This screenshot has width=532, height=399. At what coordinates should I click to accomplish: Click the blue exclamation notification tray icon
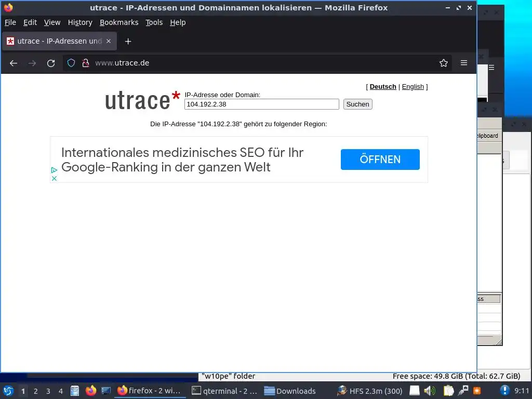coord(504,390)
